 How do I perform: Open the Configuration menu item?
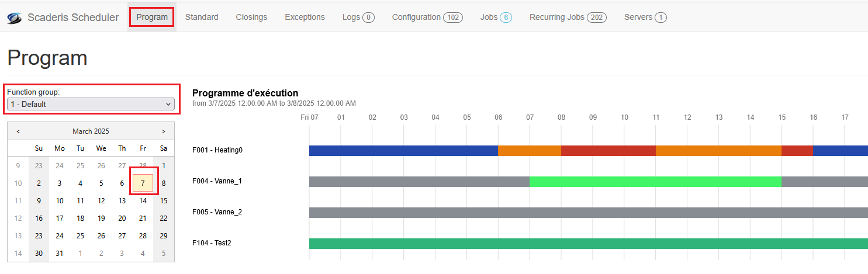tap(427, 17)
